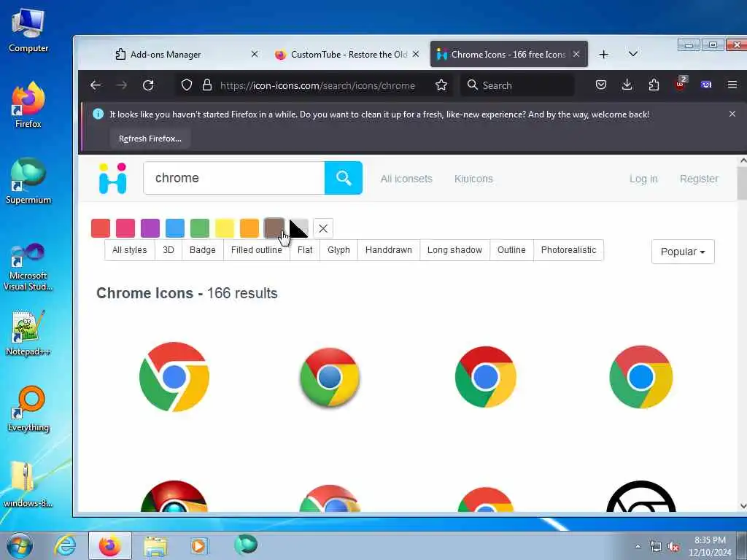747x560 pixels.
Task: Pick the purple color swatch
Action: tap(150, 228)
